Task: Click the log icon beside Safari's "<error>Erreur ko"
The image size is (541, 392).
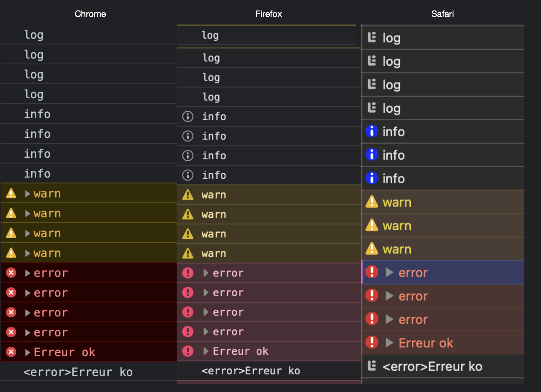Action: point(372,366)
